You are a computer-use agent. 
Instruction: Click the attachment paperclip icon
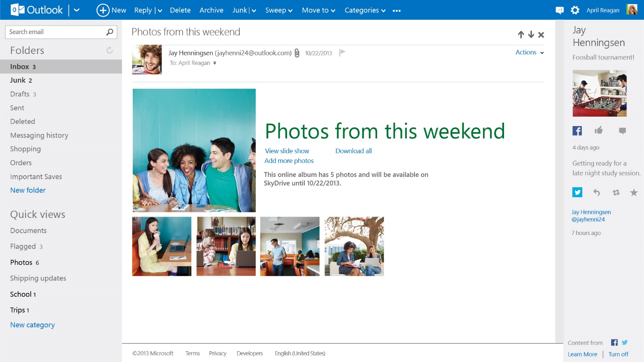[297, 53]
